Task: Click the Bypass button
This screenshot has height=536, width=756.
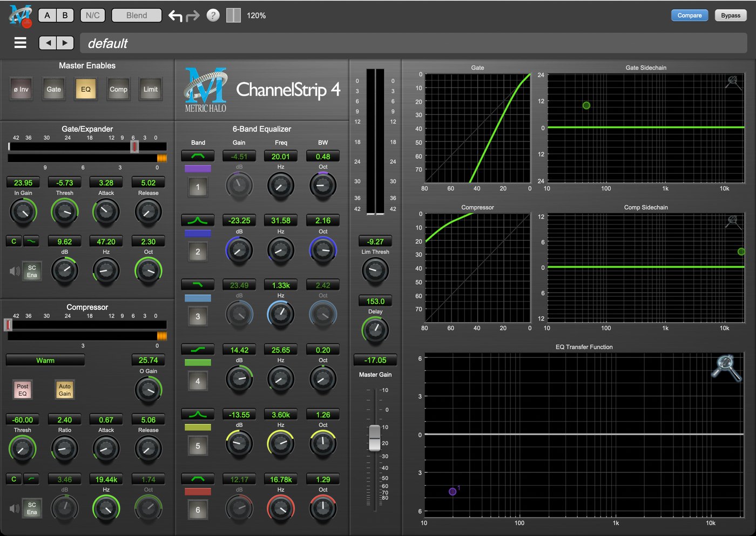Action: tap(731, 15)
